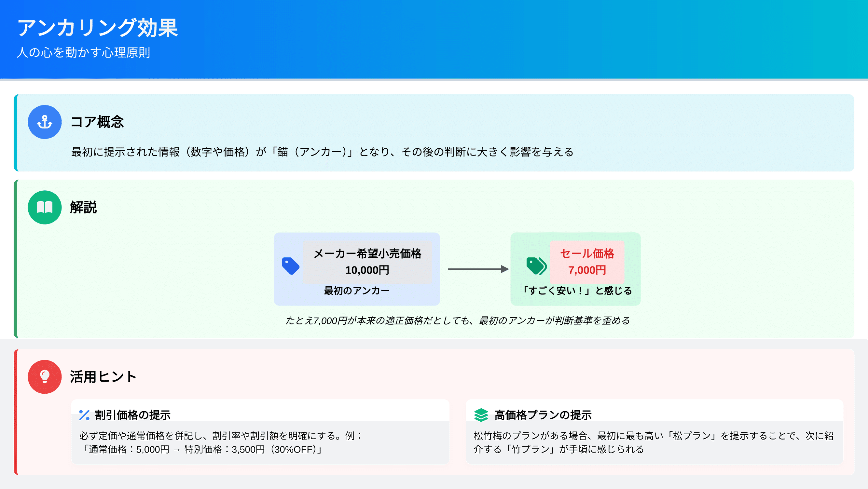Click the コア概念 heading

click(x=97, y=122)
